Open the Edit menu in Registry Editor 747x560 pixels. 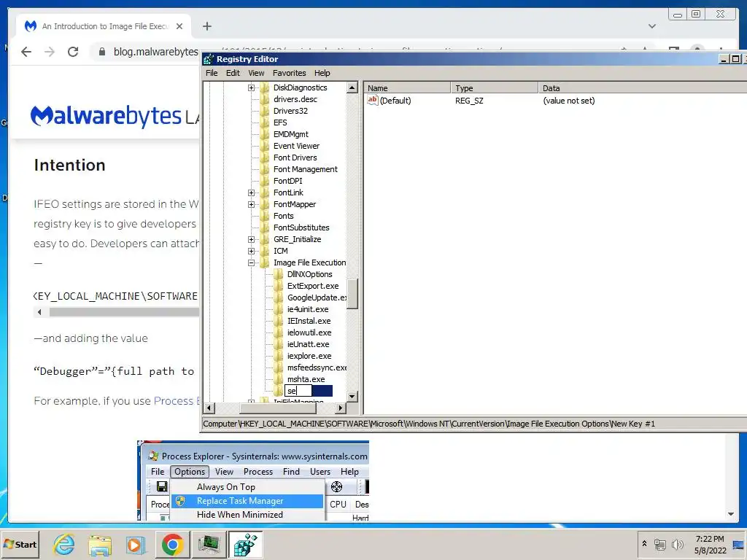pyautogui.click(x=233, y=73)
